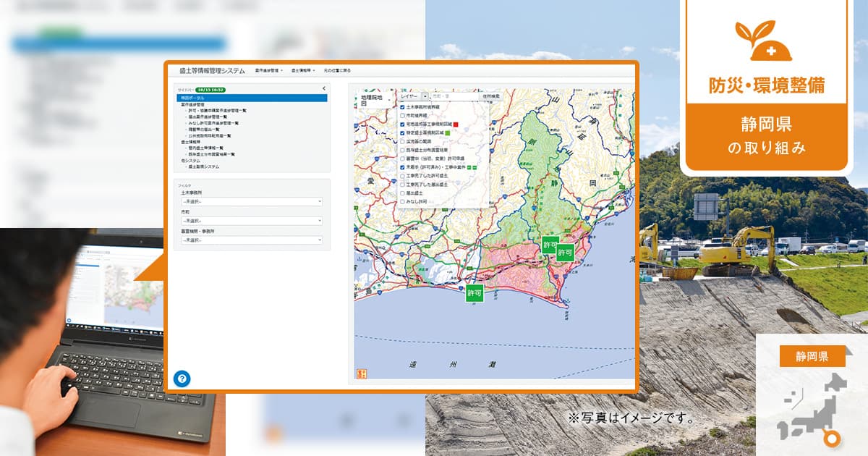
Task: Click the Shizuoka location pin on Japan map
Action: (x=834, y=438)
